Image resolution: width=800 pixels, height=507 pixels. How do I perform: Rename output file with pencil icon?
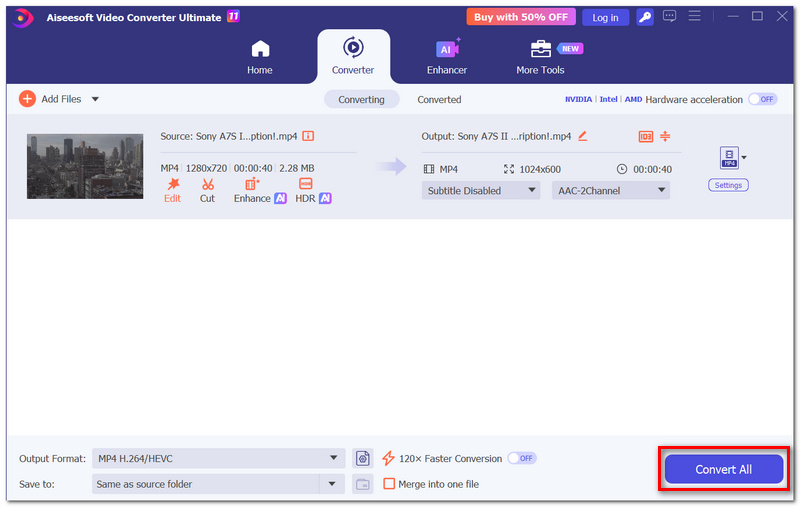[x=582, y=136]
